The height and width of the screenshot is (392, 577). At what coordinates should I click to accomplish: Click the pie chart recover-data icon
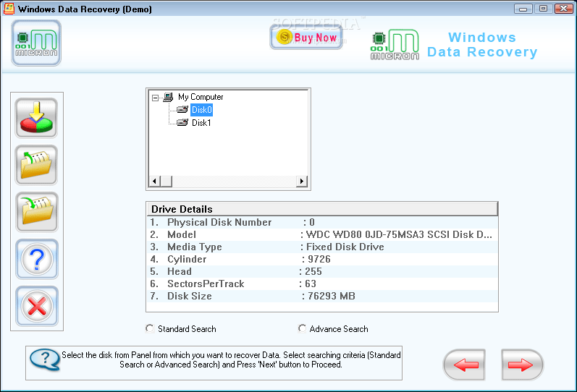coord(36,118)
